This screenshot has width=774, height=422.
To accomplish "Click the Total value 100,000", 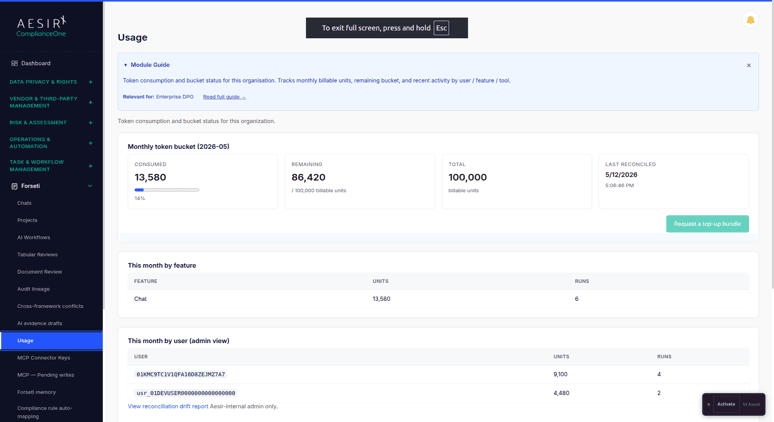I will tap(467, 177).
